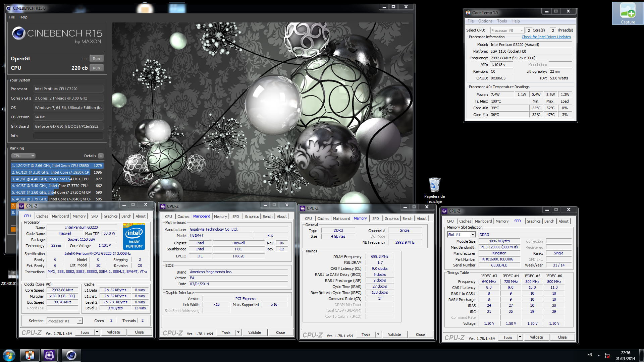Open Tools dropdown arrow in CPU-Z Memory window
This screenshot has width=644, height=362.
pyautogui.click(x=378, y=335)
